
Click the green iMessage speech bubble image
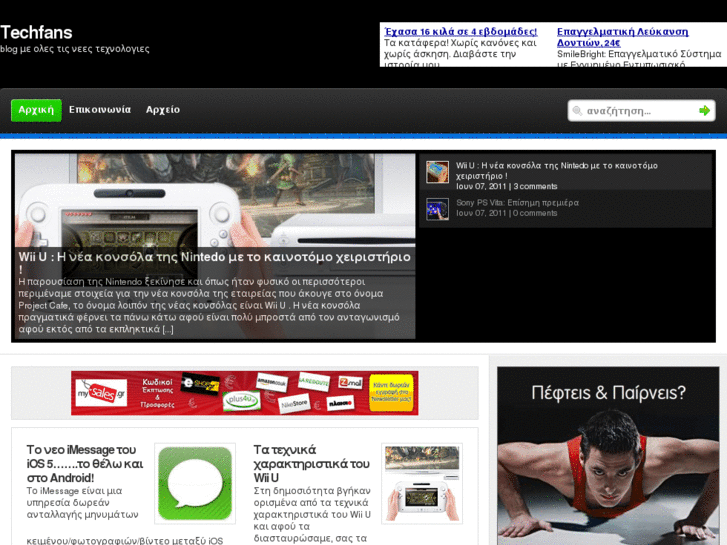(x=195, y=483)
